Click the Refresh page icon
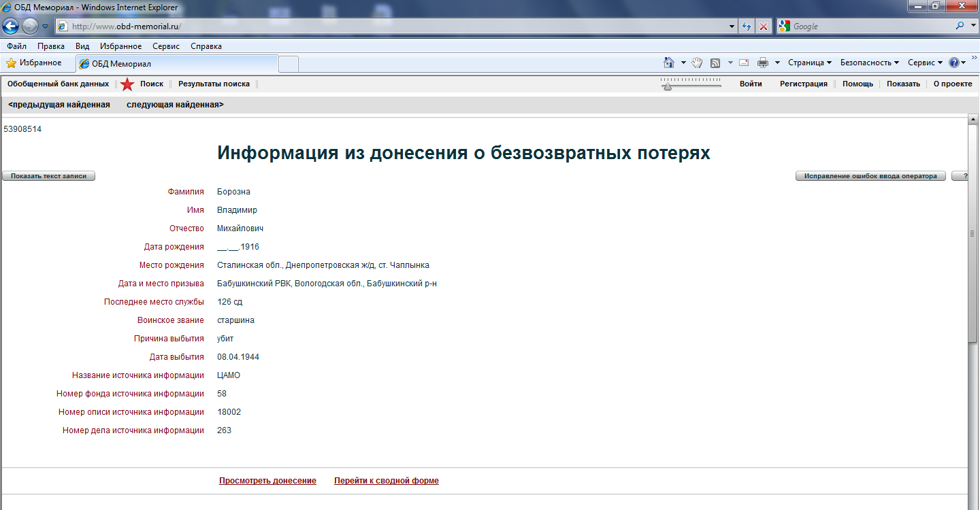Screen dimensions: 980x510 tap(747, 27)
